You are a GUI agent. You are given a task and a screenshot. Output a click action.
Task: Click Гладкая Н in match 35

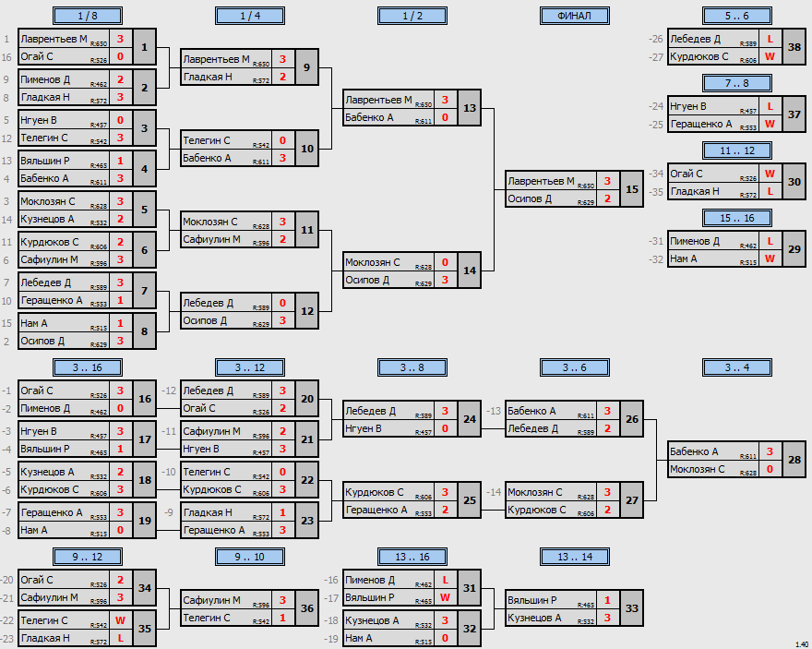pos(45,638)
